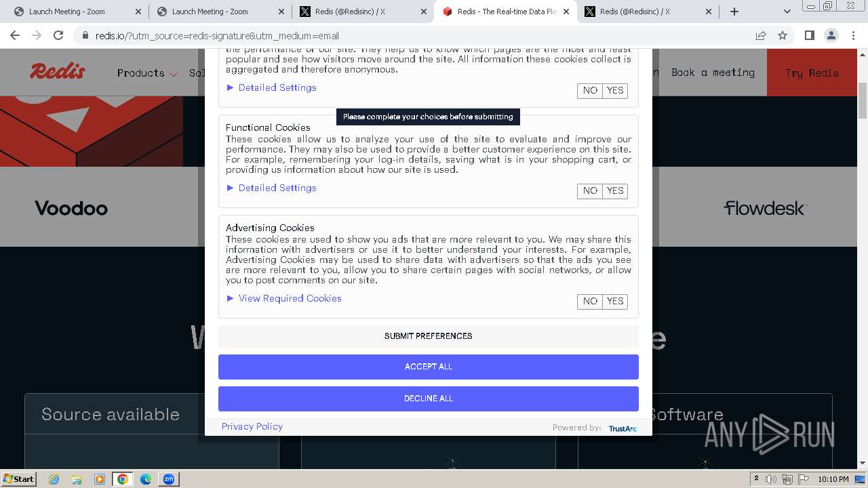The width and height of the screenshot is (868, 488).
Task: Close the first Launch Meeting - Zoom tab
Action: click(138, 12)
